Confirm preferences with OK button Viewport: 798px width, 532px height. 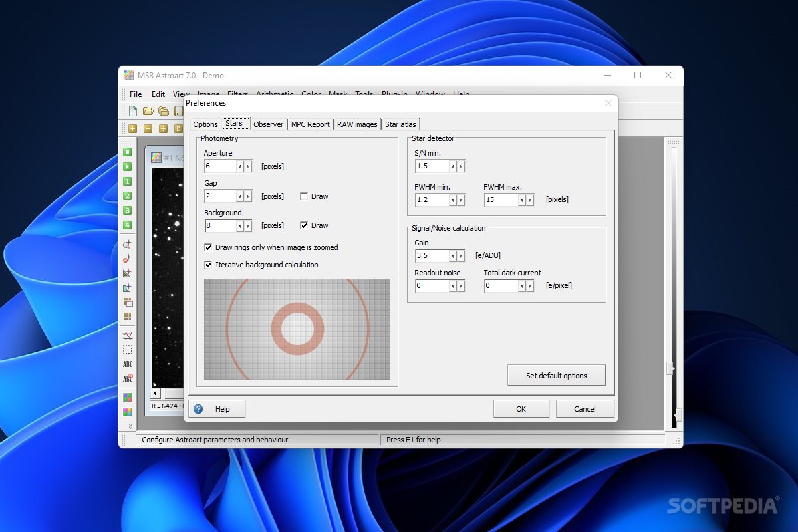(x=521, y=409)
